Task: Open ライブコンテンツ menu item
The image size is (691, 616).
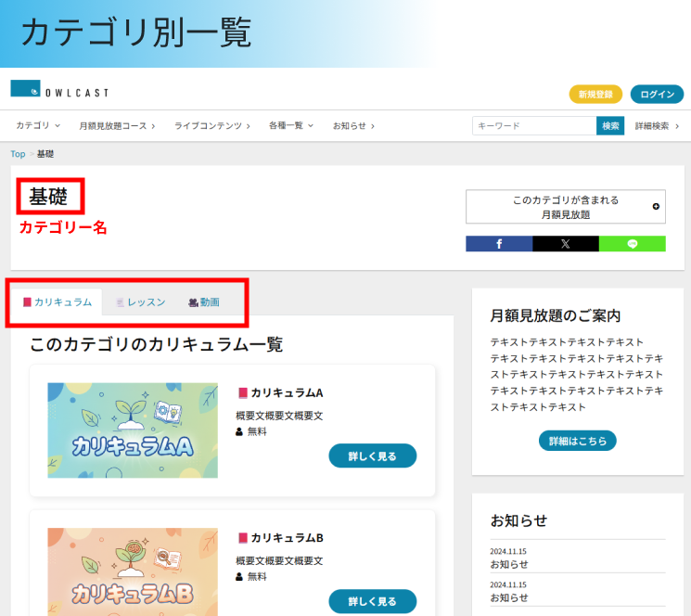Action: coord(212,125)
